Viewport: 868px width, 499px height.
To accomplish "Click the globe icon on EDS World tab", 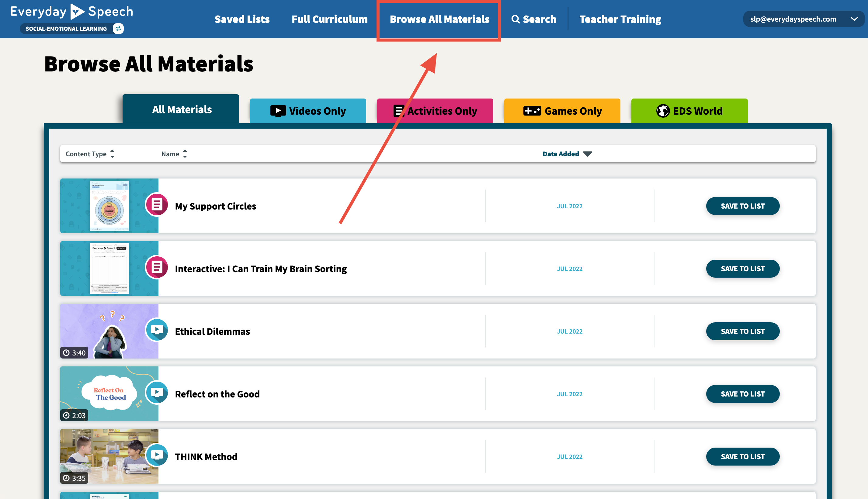I will coord(663,111).
